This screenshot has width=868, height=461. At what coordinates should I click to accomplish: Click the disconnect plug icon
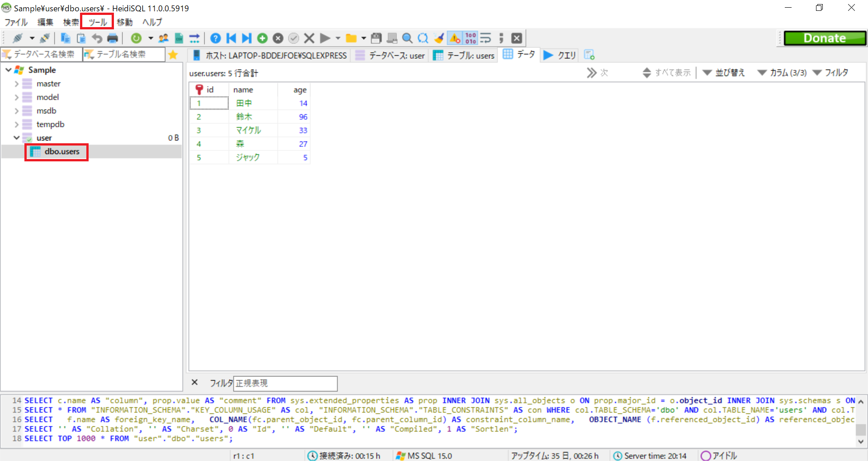[45, 38]
